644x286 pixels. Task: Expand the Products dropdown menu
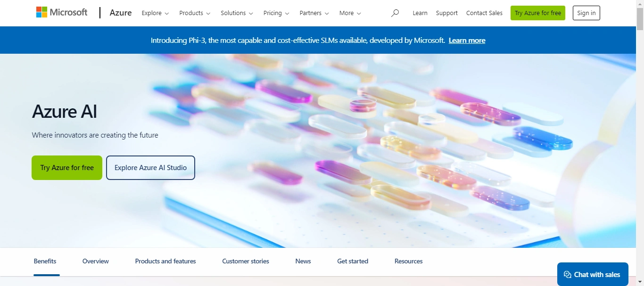(195, 13)
